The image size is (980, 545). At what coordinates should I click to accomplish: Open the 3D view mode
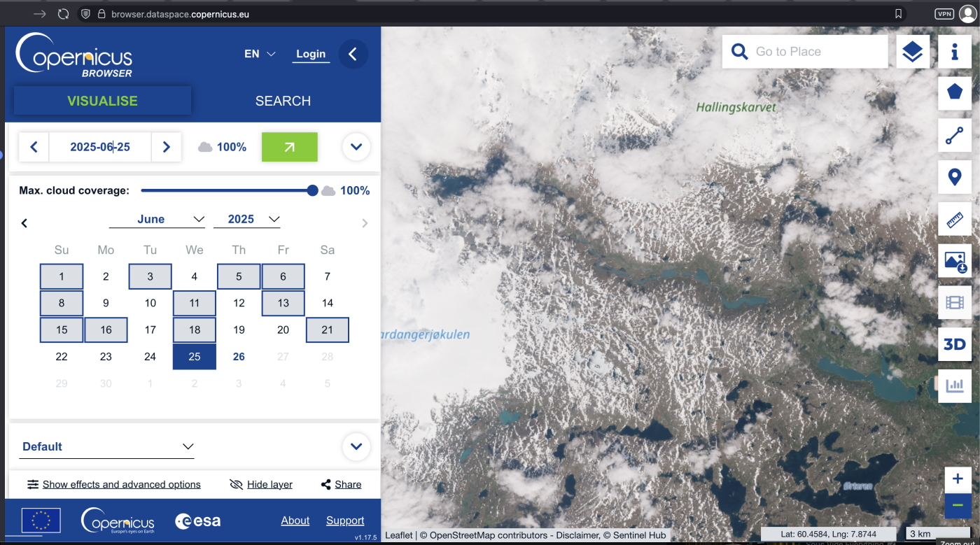click(954, 344)
